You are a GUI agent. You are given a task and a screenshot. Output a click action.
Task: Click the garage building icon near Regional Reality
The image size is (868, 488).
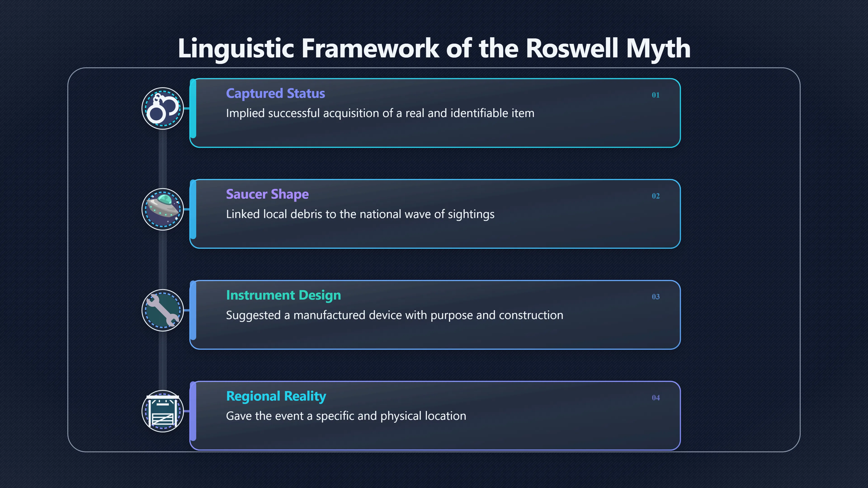163,411
